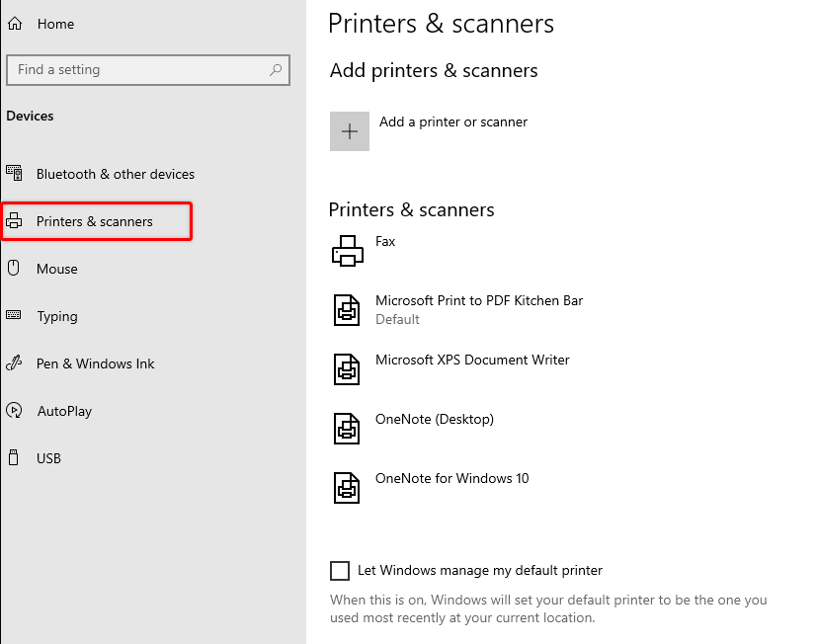Select Microsoft XPS Document Writer entry
The image size is (817, 644).
pyautogui.click(x=472, y=361)
